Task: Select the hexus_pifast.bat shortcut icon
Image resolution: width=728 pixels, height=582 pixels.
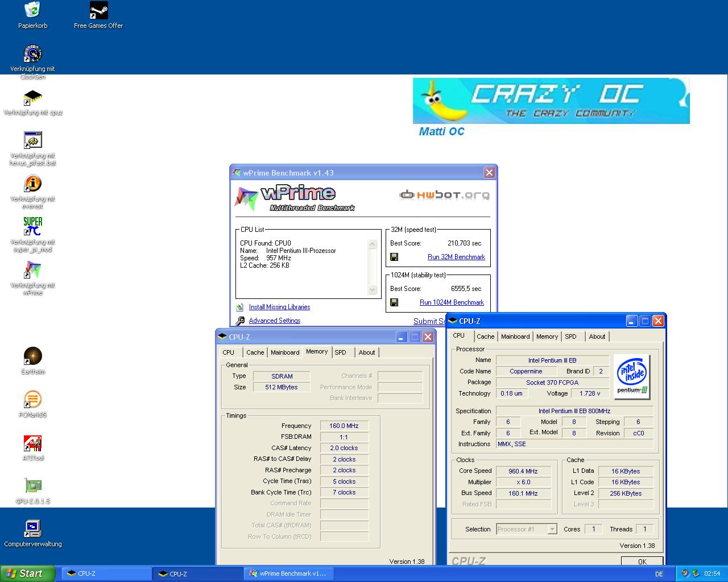Action: [x=32, y=140]
